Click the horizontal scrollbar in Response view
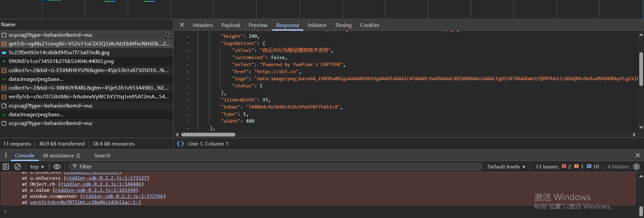The height and width of the screenshot is (218, 644). point(208,135)
